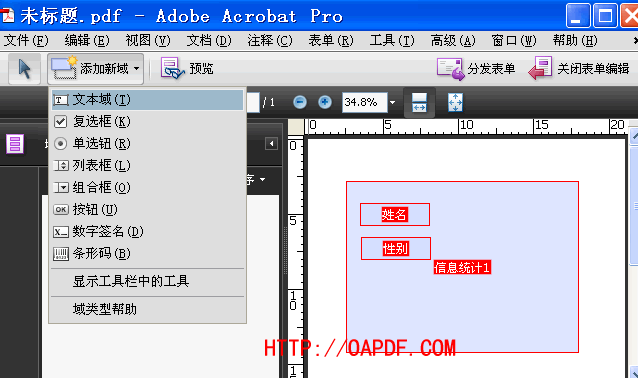638x378 pixels.
Task: Click the zoom out minus button
Action: [x=300, y=102]
